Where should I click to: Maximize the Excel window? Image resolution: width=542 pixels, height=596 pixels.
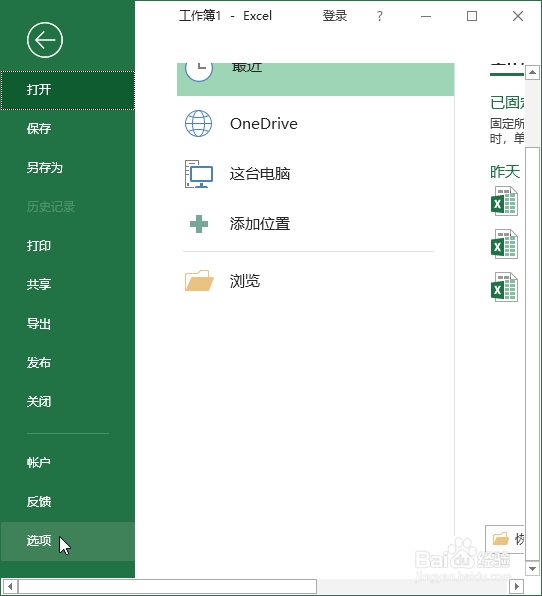click(x=472, y=16)
